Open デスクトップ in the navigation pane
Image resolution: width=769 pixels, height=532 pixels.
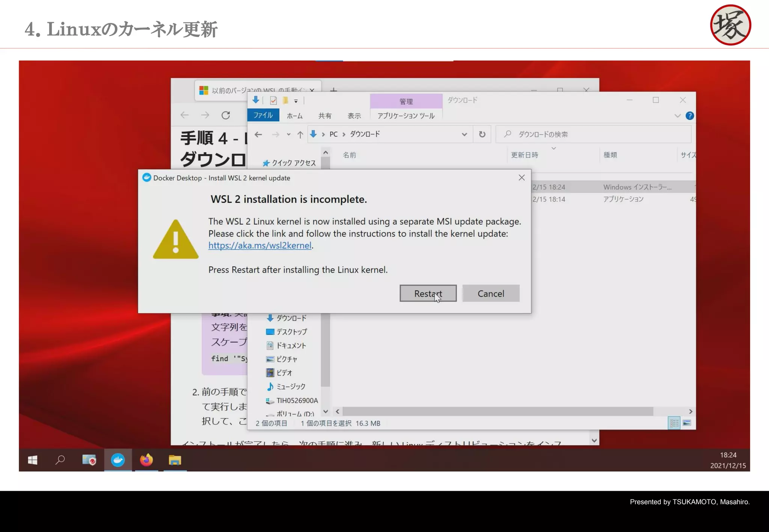click(286, 332)
